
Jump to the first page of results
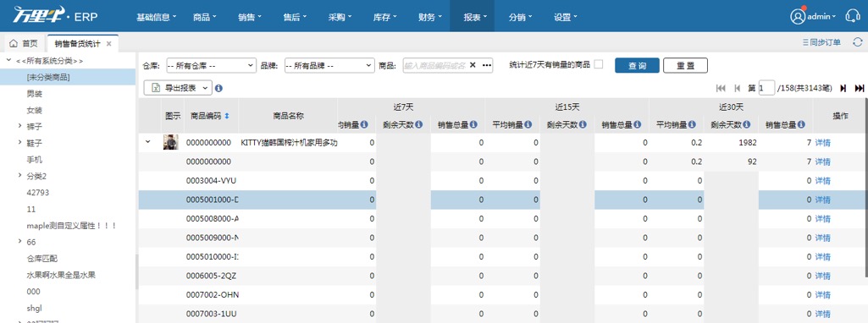point(721,88)
